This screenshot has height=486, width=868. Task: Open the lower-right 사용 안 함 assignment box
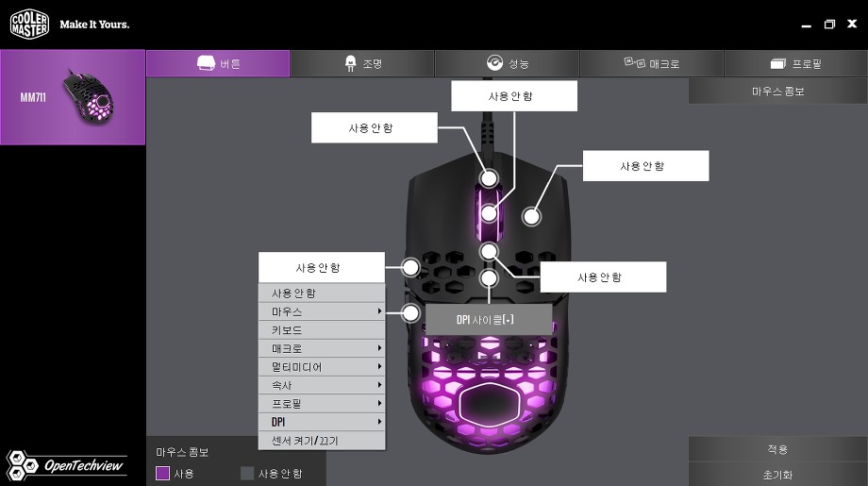coord(603,277)
